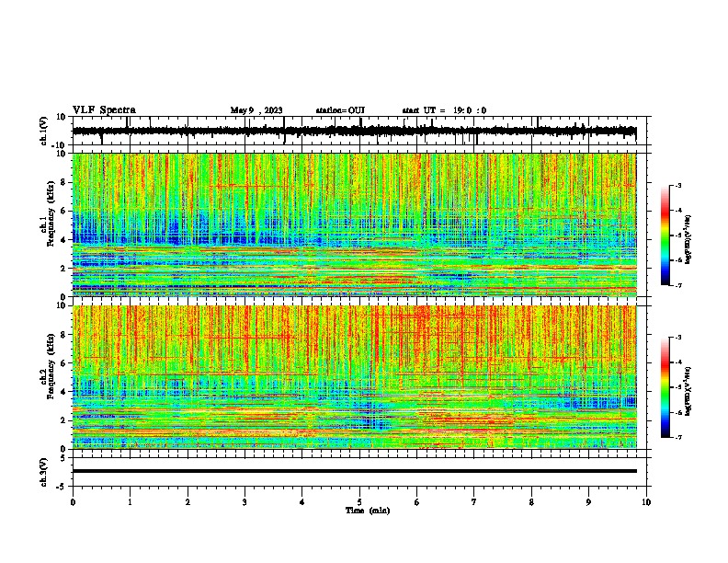
Task: Click the ch.1 waveform amplitude trace
Action: pos(354,131)
